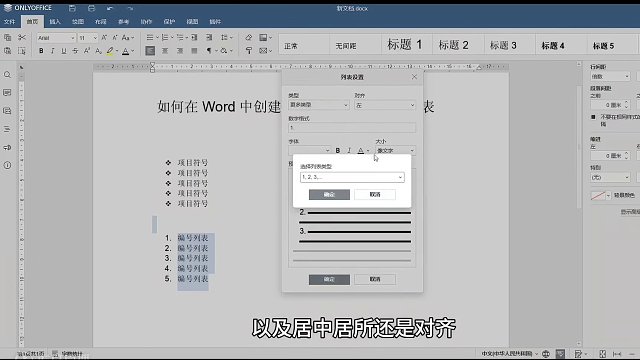
Task: Cancel the list type popup
Action: tap(375, 195)
